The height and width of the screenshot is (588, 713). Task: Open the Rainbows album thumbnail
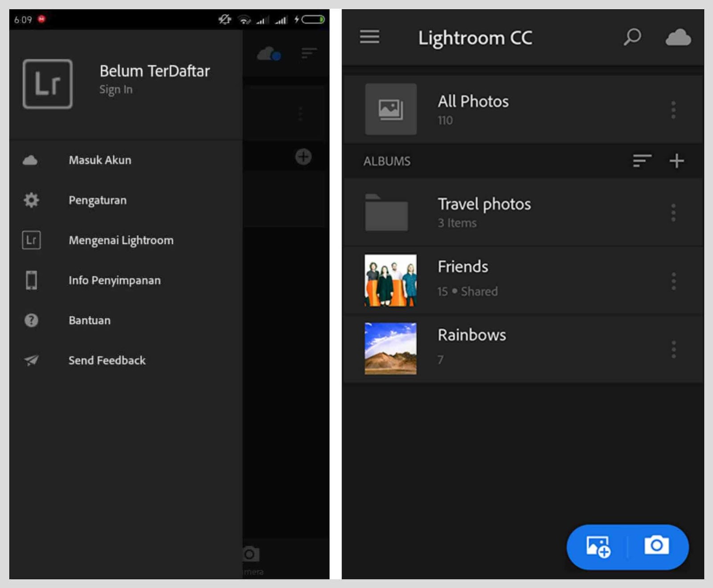(391, 348)
